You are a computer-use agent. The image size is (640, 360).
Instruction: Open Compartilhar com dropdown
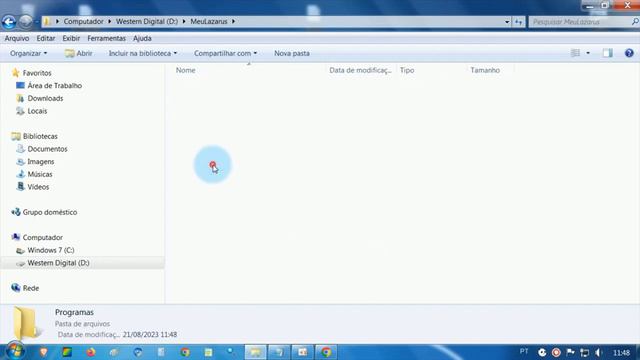pyautogui.click(x=225, y=53)
